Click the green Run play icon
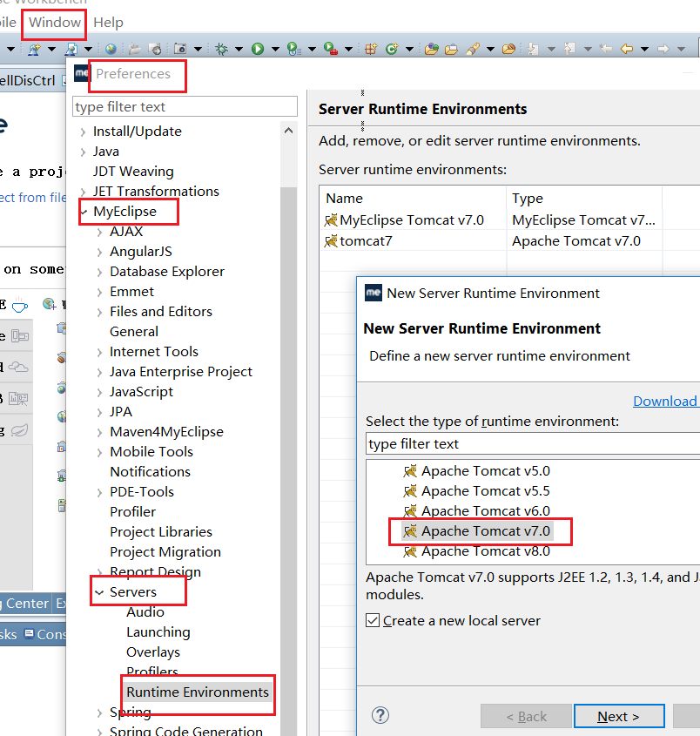This screenshot has width=700, height=736. (x=258, y=49)
